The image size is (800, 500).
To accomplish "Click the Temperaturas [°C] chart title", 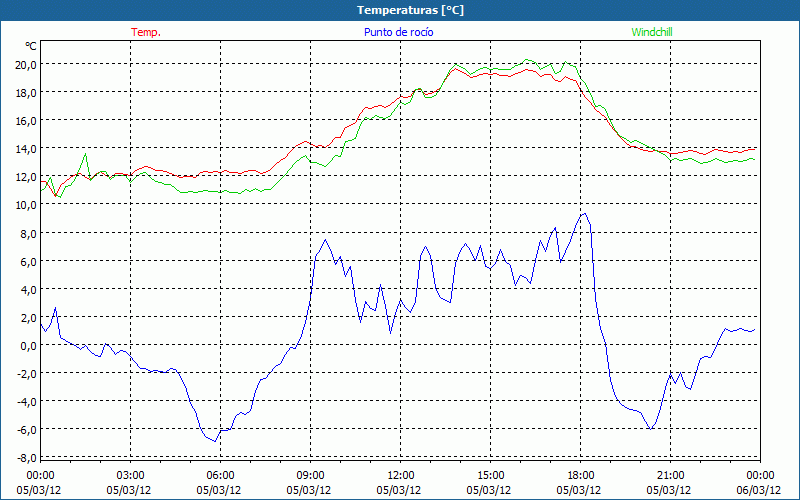I will coord(410,10).
